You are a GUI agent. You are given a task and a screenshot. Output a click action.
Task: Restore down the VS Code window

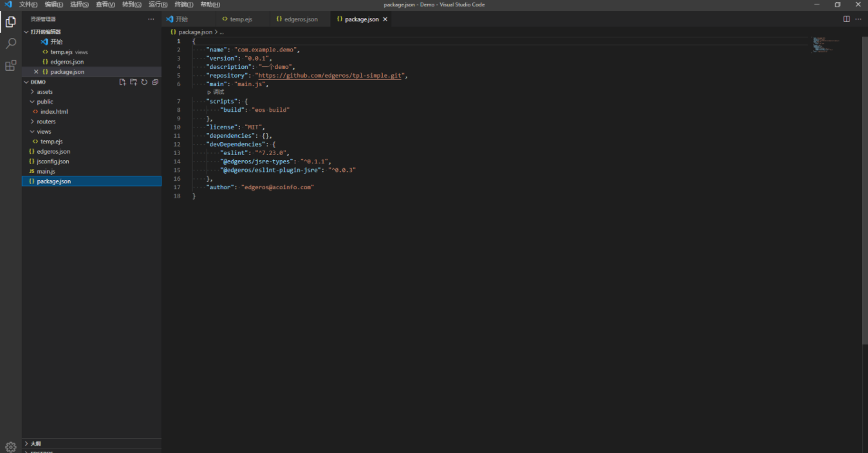[838, 5]
